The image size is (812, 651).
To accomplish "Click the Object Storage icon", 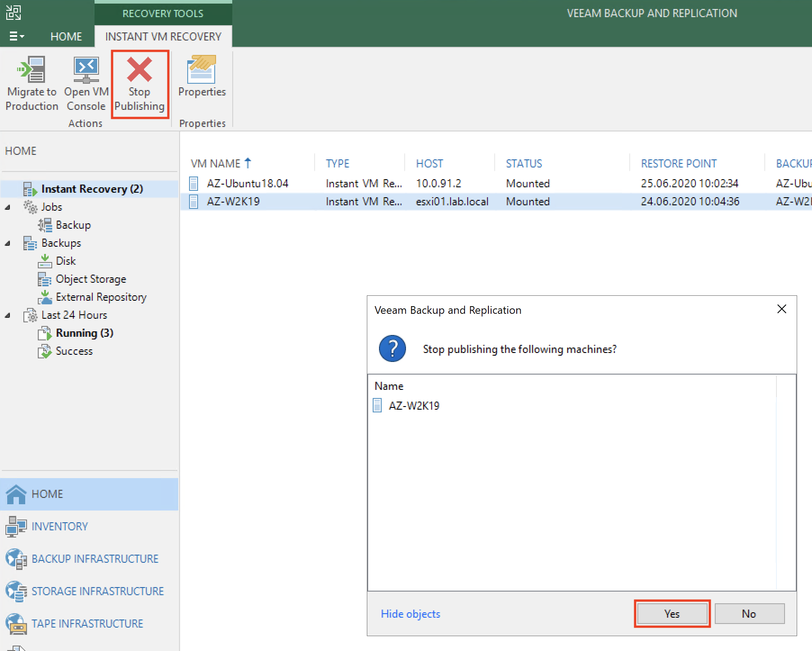I will pos(45,279).
